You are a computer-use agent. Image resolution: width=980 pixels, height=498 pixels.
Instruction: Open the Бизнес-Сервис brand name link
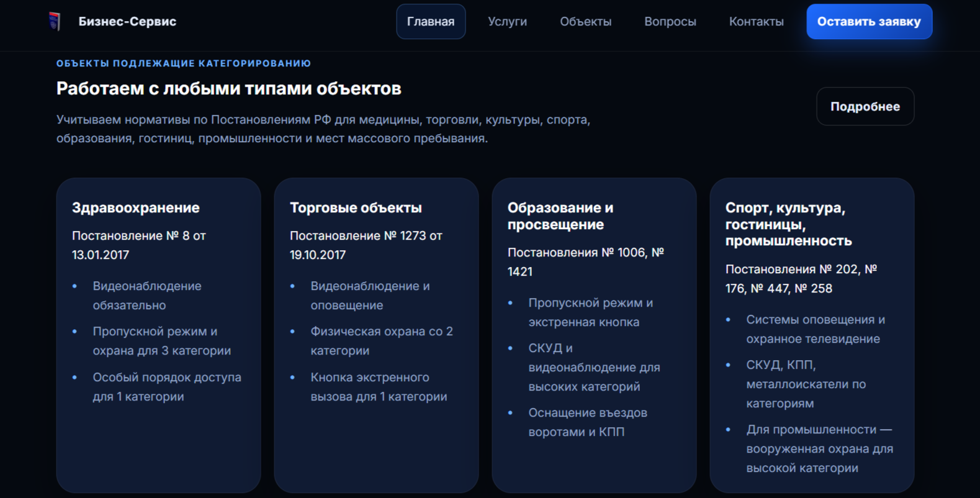127,21
